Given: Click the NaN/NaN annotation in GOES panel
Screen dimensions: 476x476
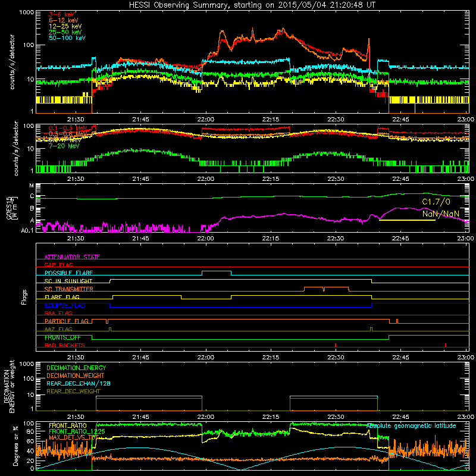Looking at the screenshot, I should point(441,214).
